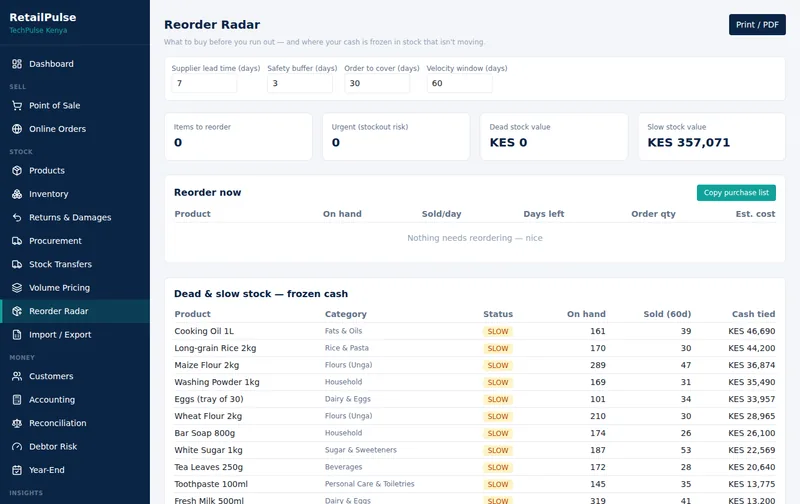Open Stock Transfers
The width and height of the screenshot is (800, 504).
coord(75,264)
